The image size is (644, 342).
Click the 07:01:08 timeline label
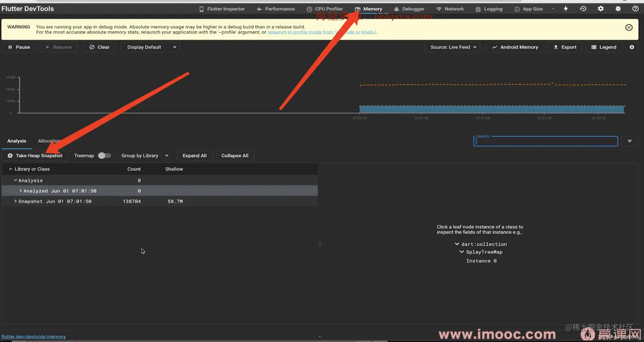[x=421, y=118]
